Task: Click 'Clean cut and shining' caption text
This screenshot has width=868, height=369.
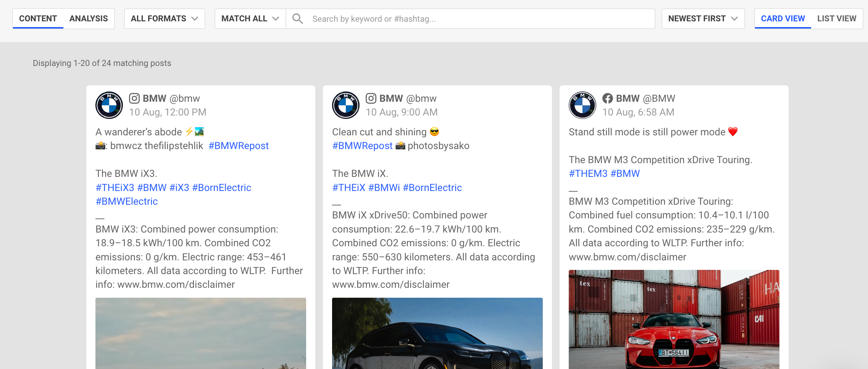Action: 379,132
